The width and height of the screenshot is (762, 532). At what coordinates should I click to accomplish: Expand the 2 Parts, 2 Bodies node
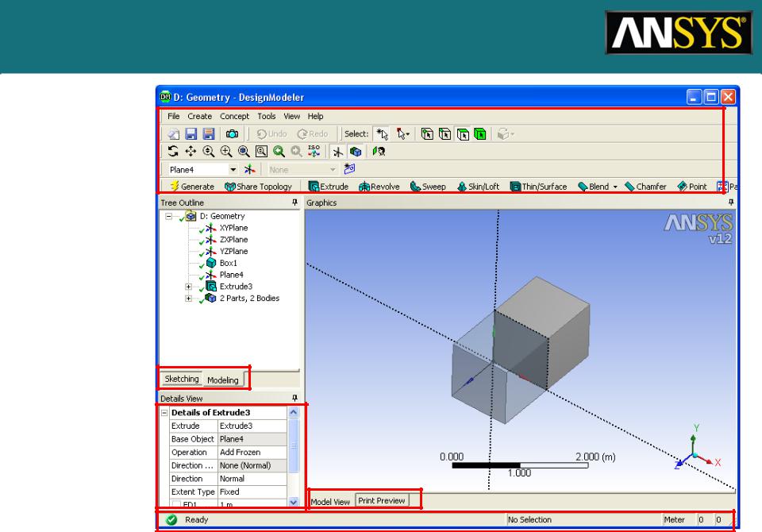[x=189, y=298]
